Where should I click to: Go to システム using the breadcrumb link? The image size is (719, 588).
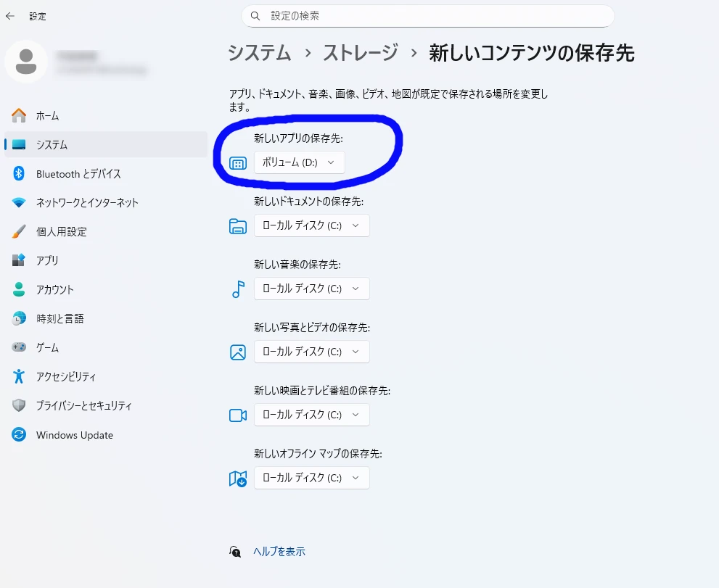pyautogui.click(x=259, y=53)
